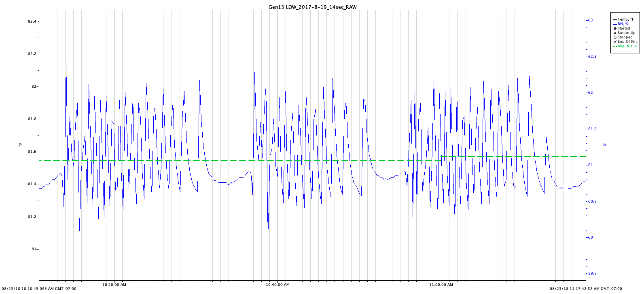Click the blue 59.5 RH axis label
The height and width of the screenshot is (294, 644).
[592, 273]
